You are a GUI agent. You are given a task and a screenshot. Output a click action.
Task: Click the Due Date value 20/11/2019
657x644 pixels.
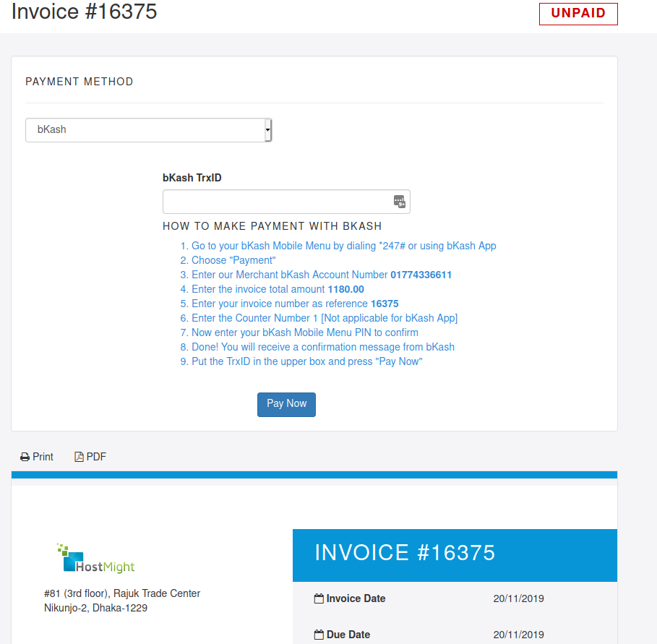click(519, 635)
